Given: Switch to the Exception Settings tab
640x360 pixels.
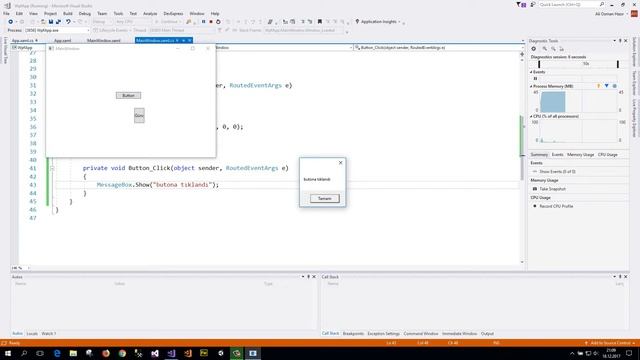Looking at the screenshot, I should 383,333.
